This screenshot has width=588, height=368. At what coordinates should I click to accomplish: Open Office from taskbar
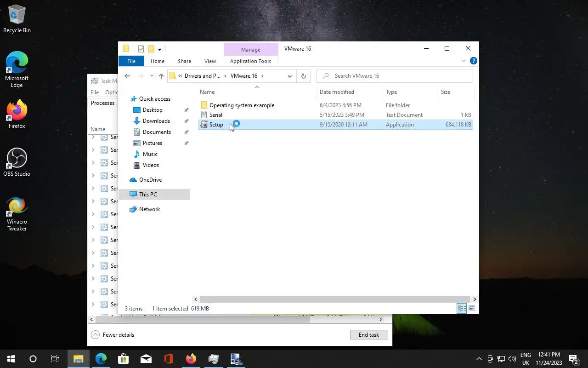click(169, 359)
